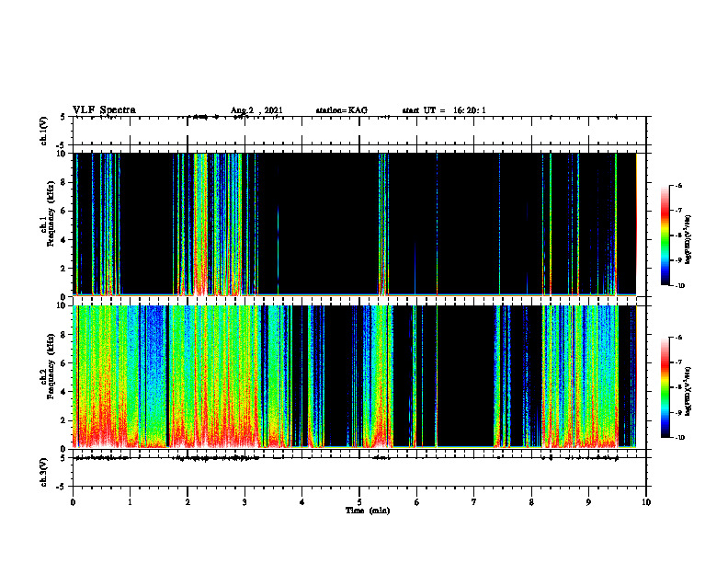Select the start UT = 16:20:1 text
Viewport: 728px width, 563px height.
444,110
